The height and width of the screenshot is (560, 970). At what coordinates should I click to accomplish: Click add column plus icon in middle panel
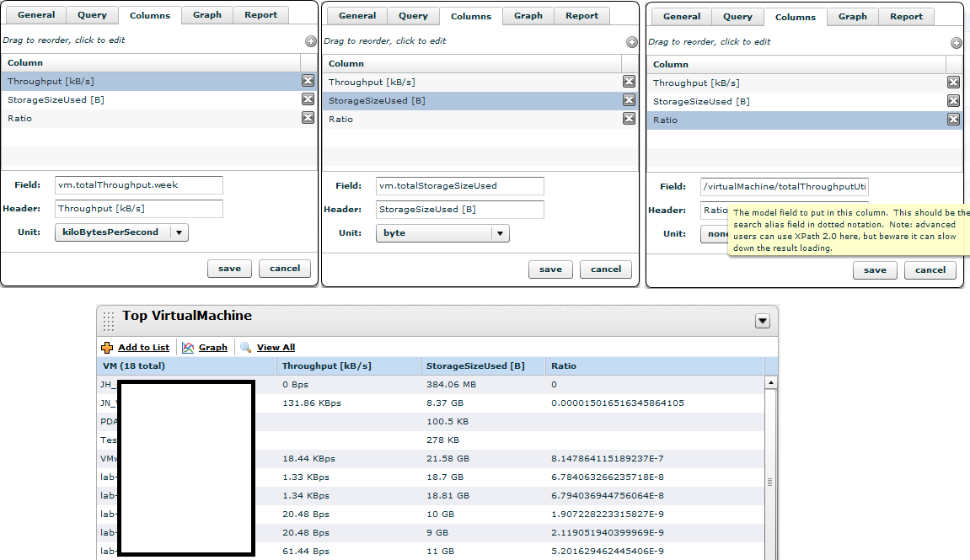click(631, 42)
